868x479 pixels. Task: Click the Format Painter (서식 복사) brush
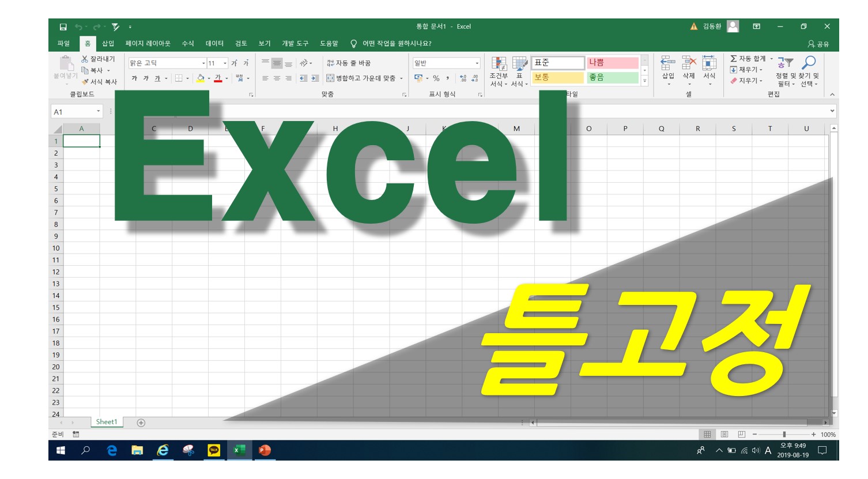pos(85,82)
